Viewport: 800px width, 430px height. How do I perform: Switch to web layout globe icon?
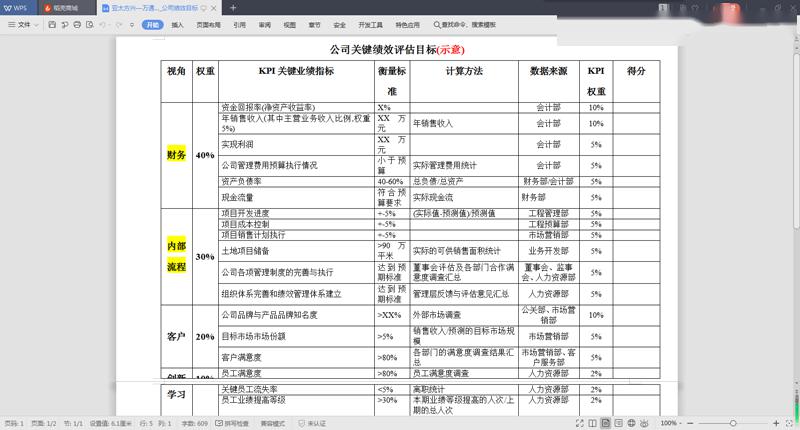(631, 423)
